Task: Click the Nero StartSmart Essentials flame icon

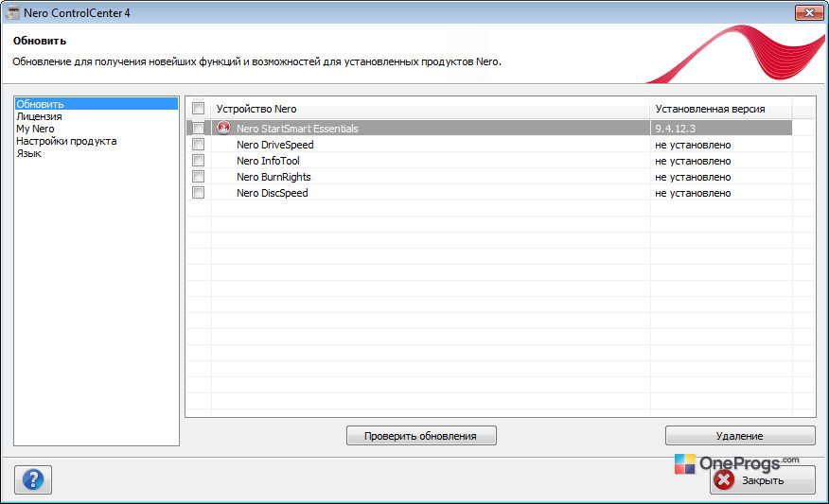Action: click(223, 128)
